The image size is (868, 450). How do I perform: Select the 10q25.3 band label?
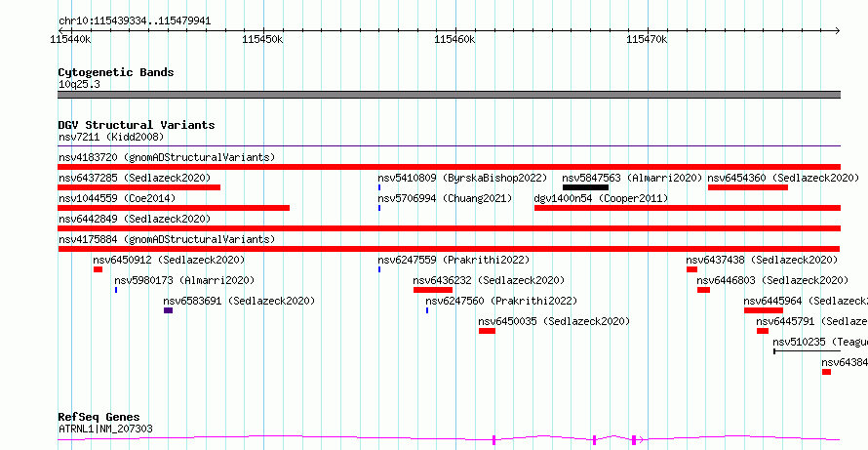click(79, 85)
